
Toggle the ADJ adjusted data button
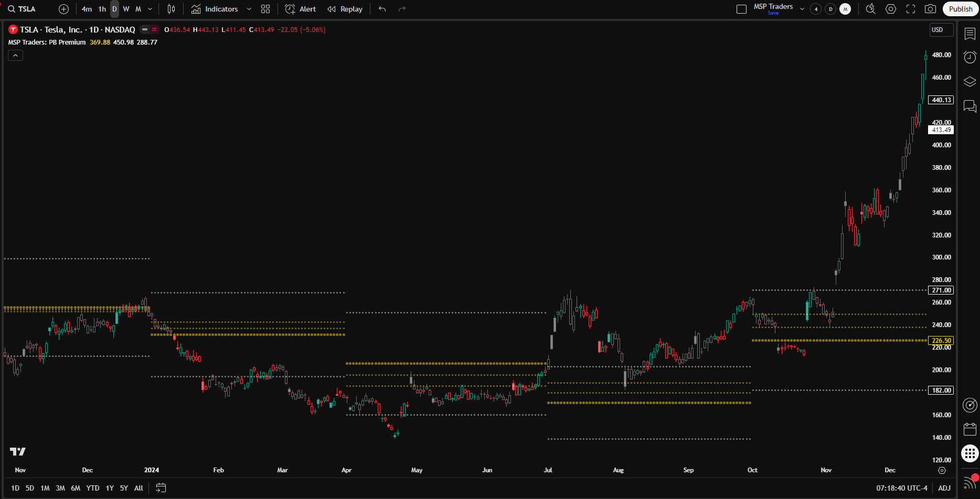click(x=944, y=488)
